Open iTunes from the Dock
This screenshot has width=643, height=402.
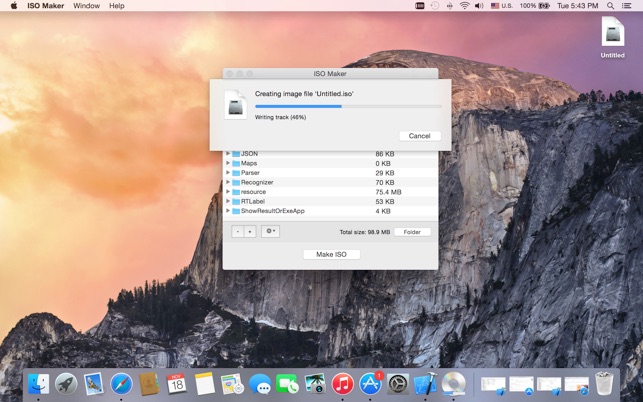pos(342,385)
